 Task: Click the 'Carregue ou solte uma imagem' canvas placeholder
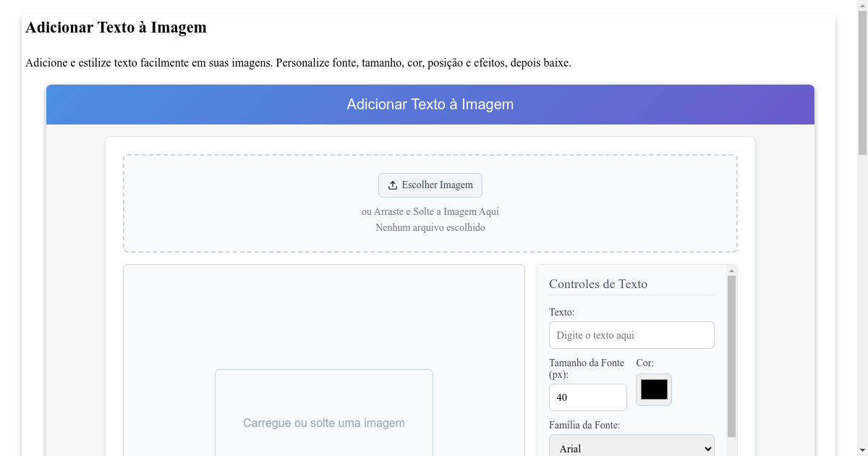pyautogui.click(x=323, y=423)
